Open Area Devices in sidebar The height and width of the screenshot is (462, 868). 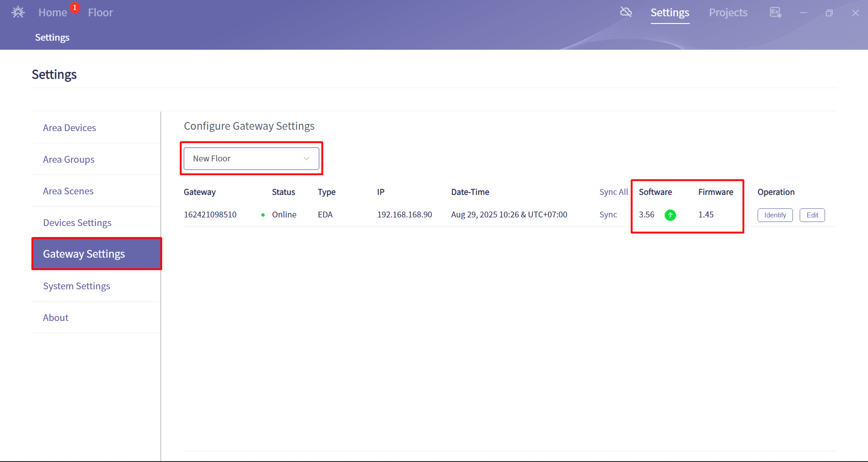(69, 128)
